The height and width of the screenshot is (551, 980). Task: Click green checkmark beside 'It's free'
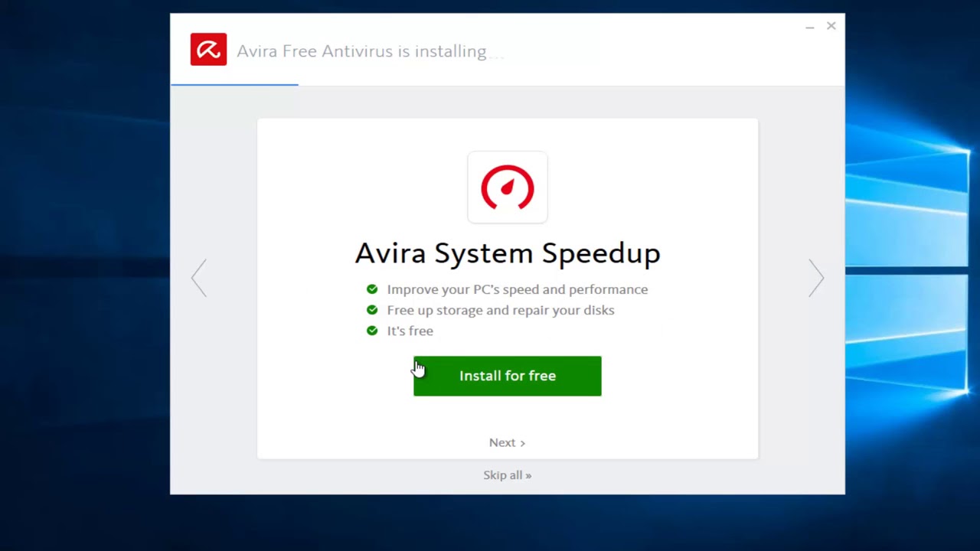pyautogui.click(x=372, y=331)
